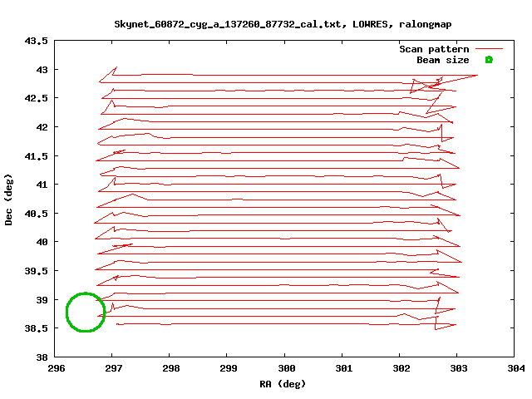Click the x-axis tick label 299
This screenshot has width=532, height=399.
229,368
